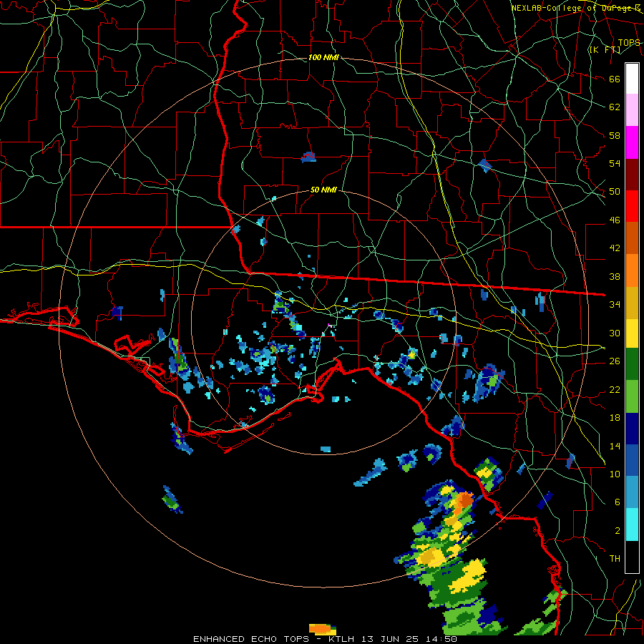Image resolution: width=644 pixels, height=644 pixels.
Task: Click the [K FT] units label
Action: 605,49
